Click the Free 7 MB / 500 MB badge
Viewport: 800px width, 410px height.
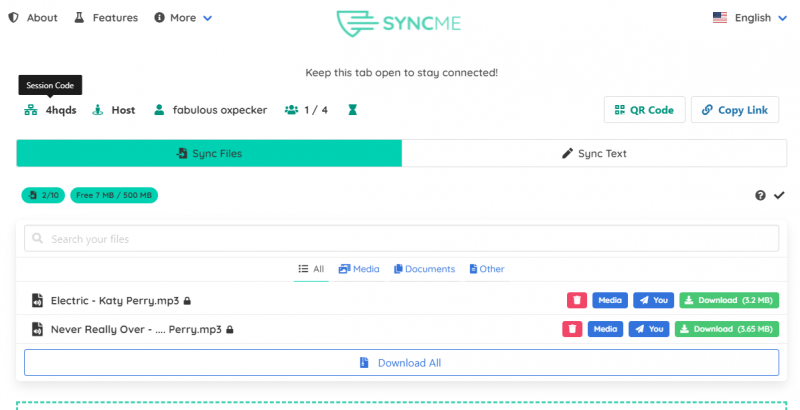114,195
